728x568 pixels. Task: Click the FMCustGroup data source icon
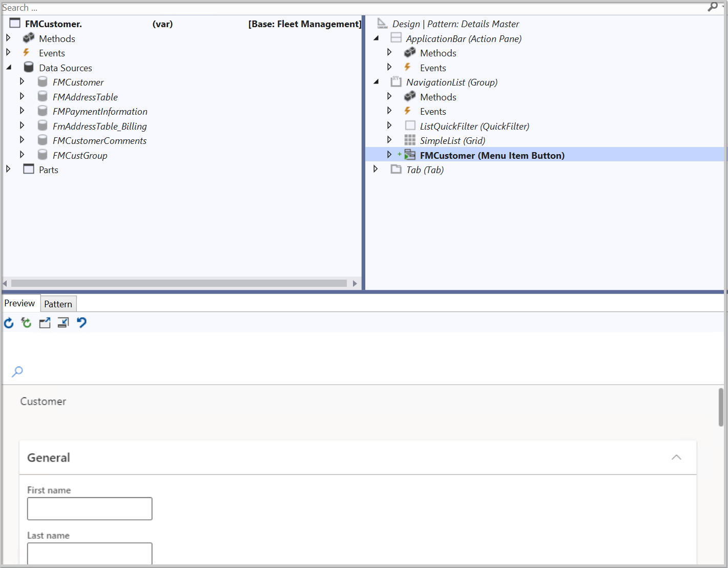click(43, 155)
